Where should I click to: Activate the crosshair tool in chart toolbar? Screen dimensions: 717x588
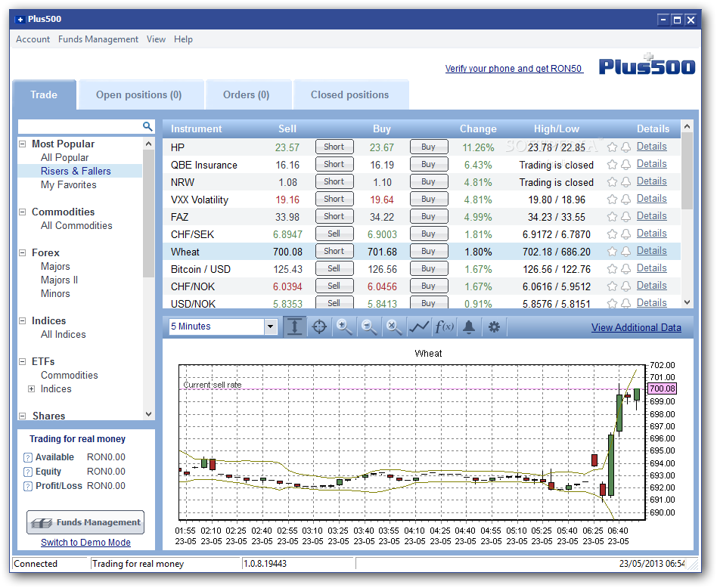[x=319, y=326]
